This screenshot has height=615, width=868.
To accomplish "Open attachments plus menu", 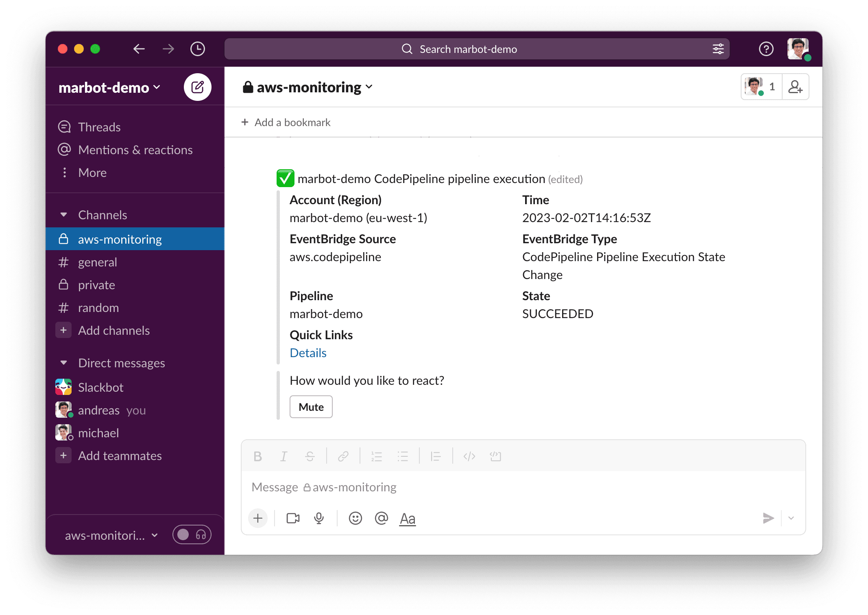I will pyautogui.click(x=257, y=518).
